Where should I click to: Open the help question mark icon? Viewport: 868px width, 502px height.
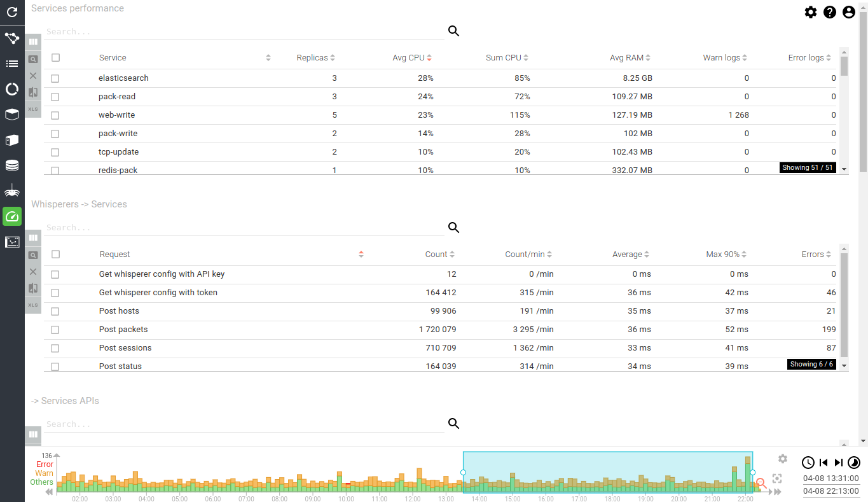[829, 12]
